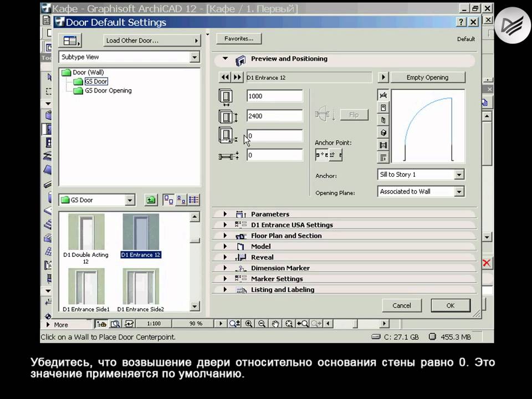The image size is (532, 399).
Task: Click the door height field showing 2400
Action: 274,116
